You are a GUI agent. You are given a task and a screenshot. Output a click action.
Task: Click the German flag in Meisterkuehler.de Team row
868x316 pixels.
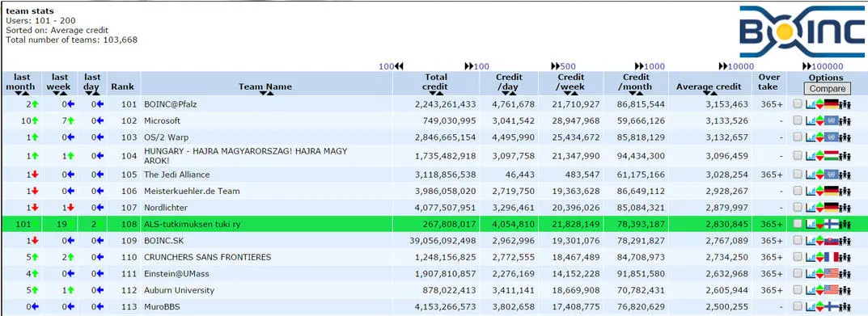pos(832,191)
